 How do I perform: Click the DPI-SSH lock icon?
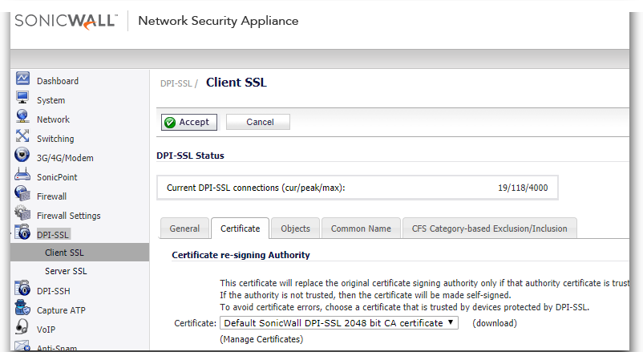click(22, 288)
